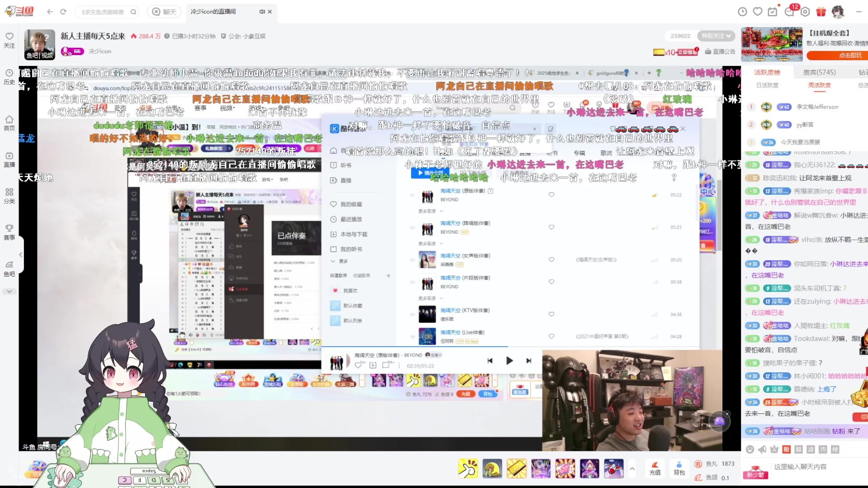This screenshot has height=488, width=868.
Task: Switch to 贵宾(5745) tab
Action: [x=819, y=72]
